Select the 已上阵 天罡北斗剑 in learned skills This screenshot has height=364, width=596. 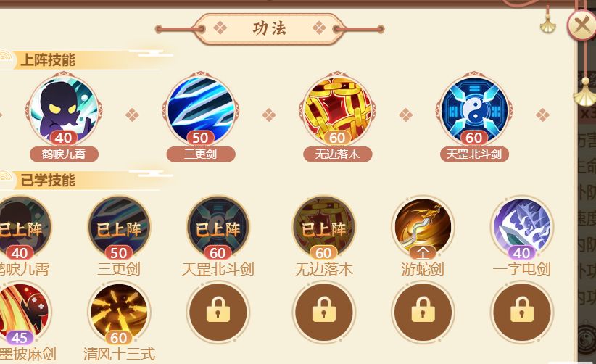[218, 227]
